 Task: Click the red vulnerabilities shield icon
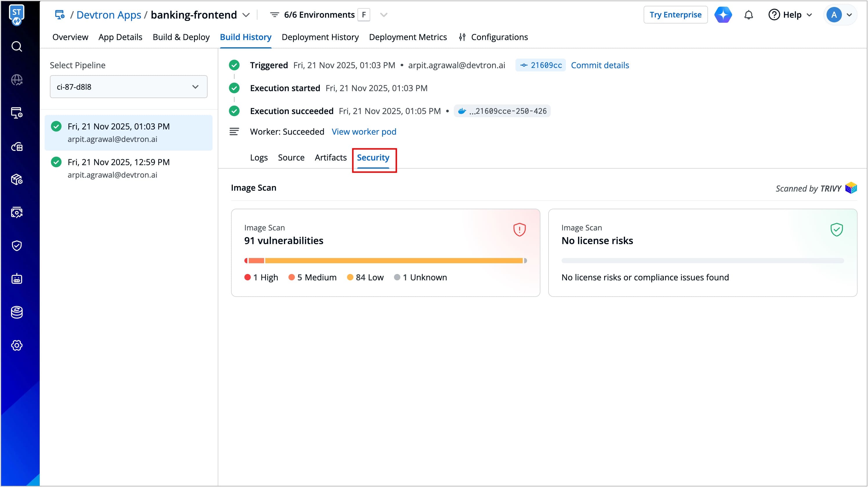[x=519, y=230]
